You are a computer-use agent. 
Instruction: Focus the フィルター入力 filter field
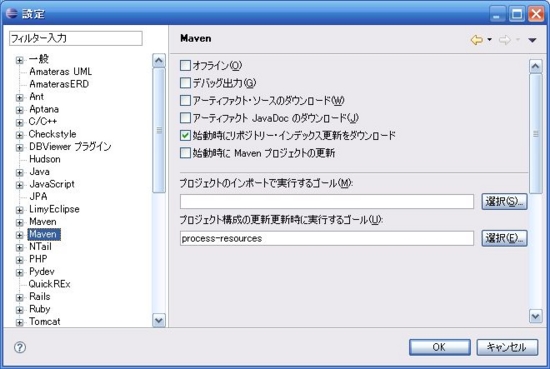pos(76,38)
